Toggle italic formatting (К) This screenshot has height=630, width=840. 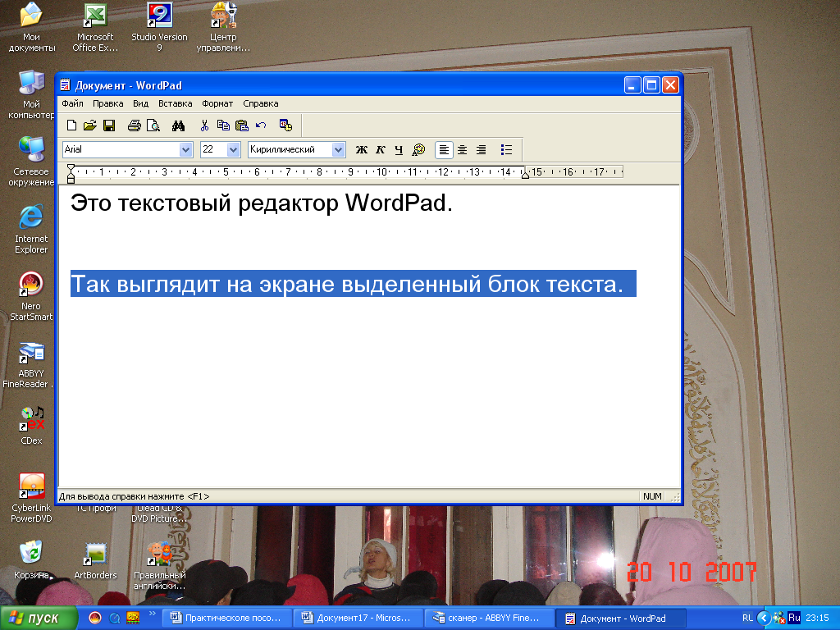(x=381, y=150)
